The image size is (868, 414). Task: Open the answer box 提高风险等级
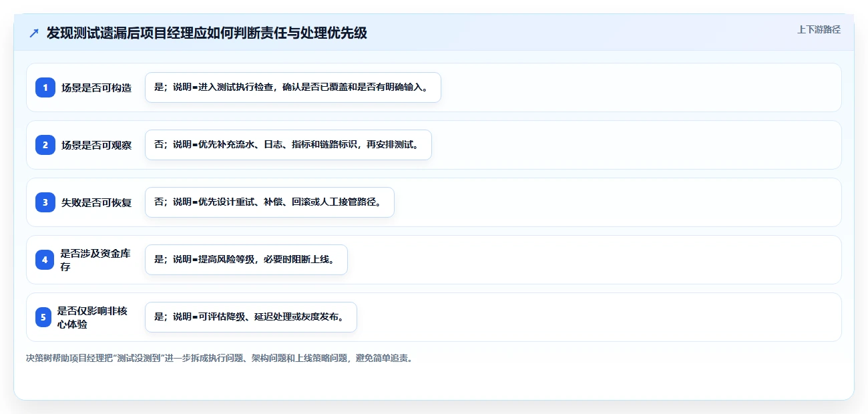(246, 260)
